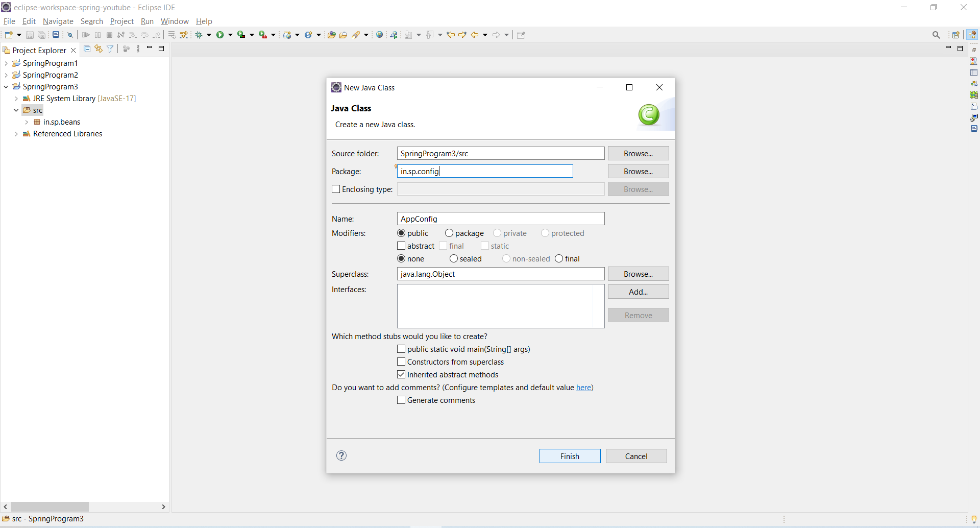This screenshot has height=528, width=980.
Task: Check Constructors from superclass
Action: (x=401, y=362)
